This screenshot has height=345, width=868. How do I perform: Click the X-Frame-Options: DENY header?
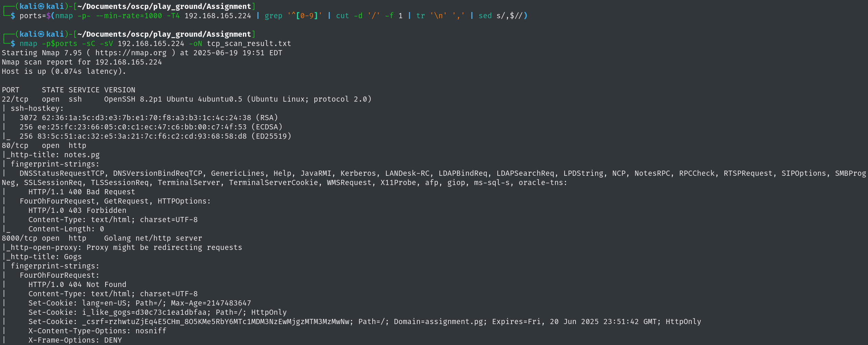[75, 340]
